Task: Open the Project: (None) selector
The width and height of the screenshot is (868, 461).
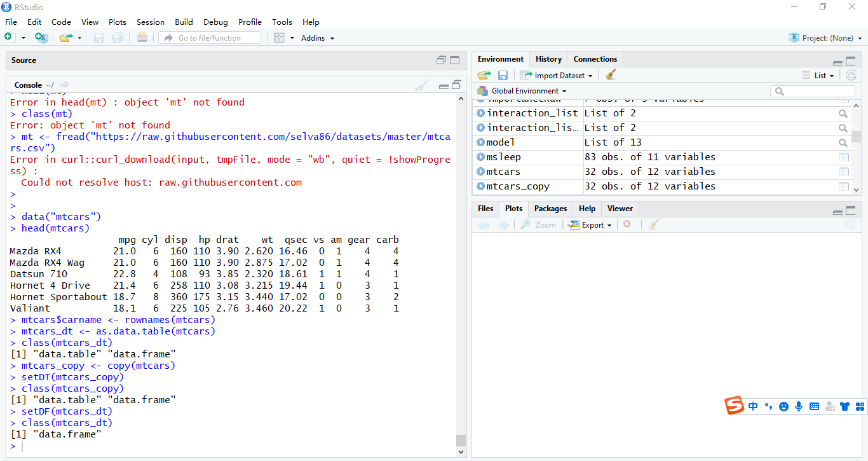Action: click(x=825, y=38)
